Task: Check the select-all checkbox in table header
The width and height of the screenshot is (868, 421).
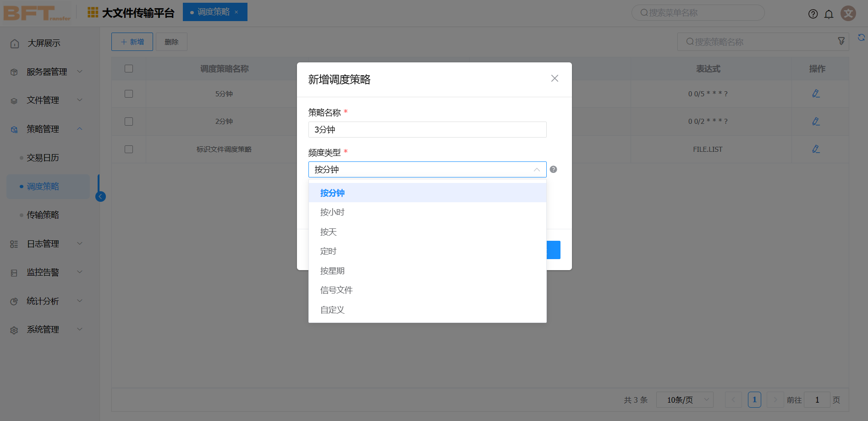Action: (129, 68)
